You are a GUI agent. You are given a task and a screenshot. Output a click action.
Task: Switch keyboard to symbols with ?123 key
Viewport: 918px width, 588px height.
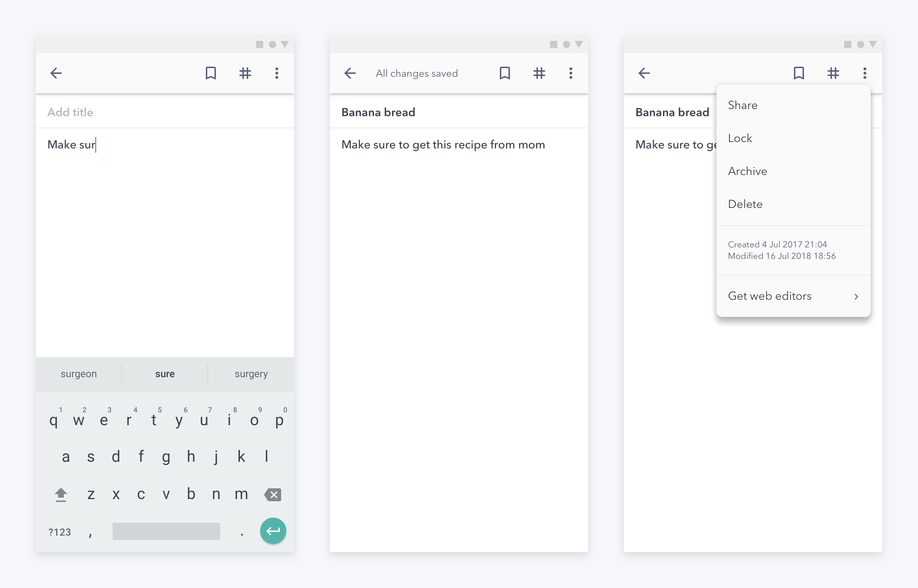(60, 531)
